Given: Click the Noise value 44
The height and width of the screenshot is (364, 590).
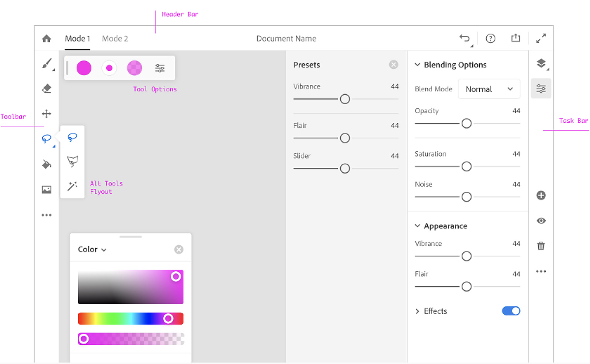Looking at the screenshot, I should (516, 184).
